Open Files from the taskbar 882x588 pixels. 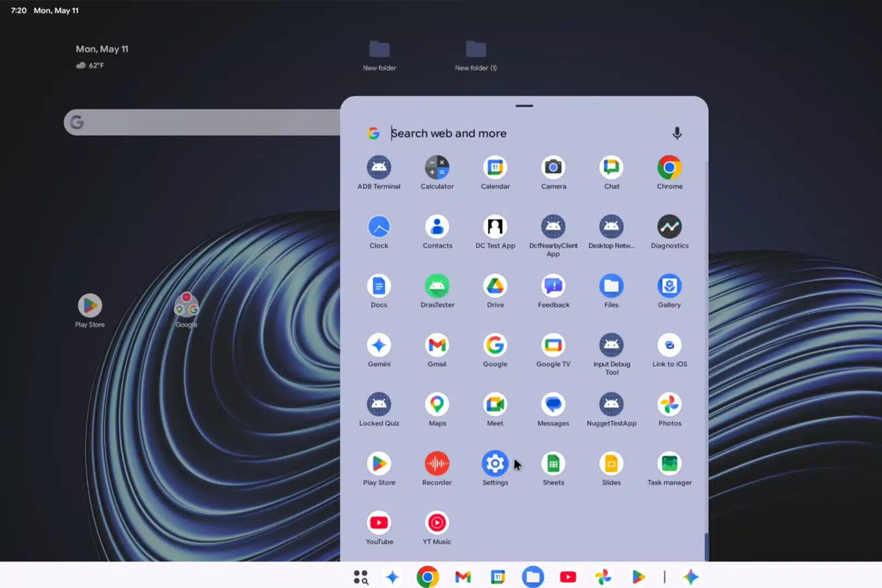pos(533,577)
